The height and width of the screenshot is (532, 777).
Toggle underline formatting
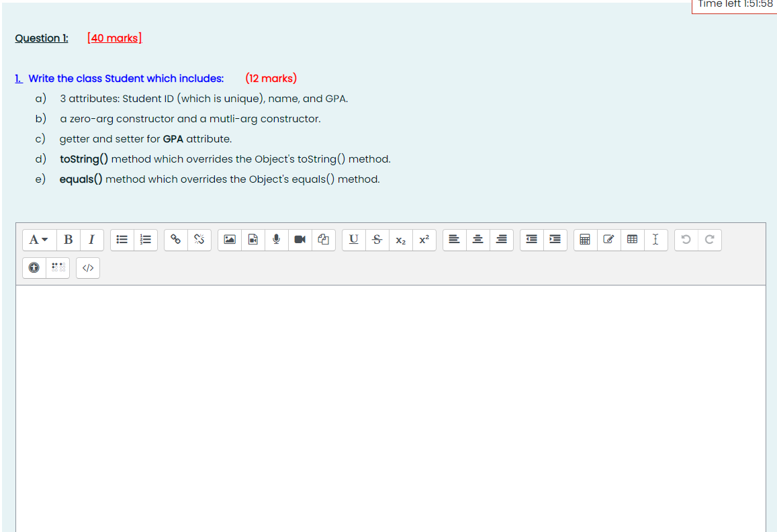[x=354, y=239]
